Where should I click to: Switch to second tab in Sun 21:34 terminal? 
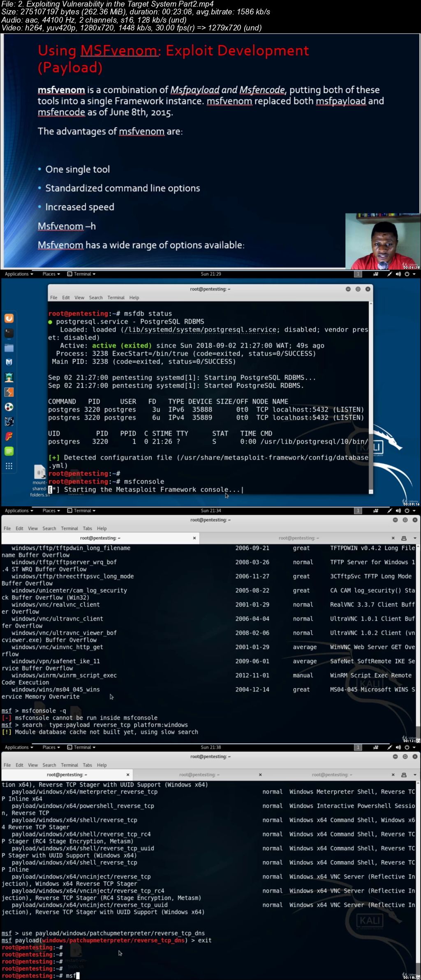click(298, 538)
